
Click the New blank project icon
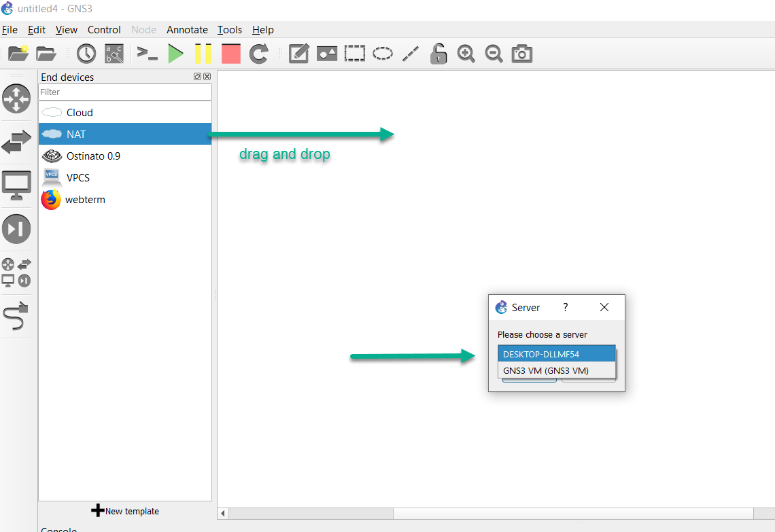18,54
